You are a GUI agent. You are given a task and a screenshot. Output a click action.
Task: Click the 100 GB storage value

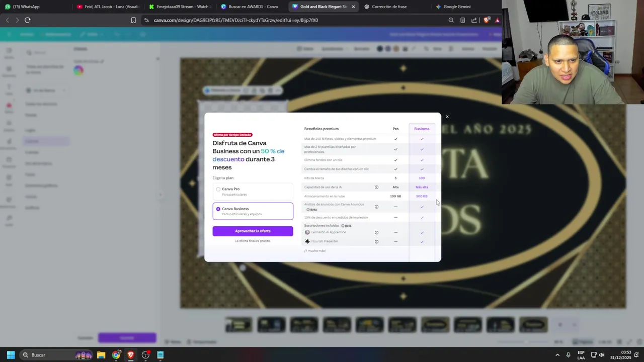(395, 196)
